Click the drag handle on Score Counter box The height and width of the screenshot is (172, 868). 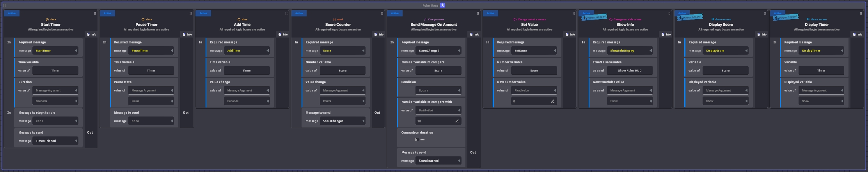(x=382, y=13)
